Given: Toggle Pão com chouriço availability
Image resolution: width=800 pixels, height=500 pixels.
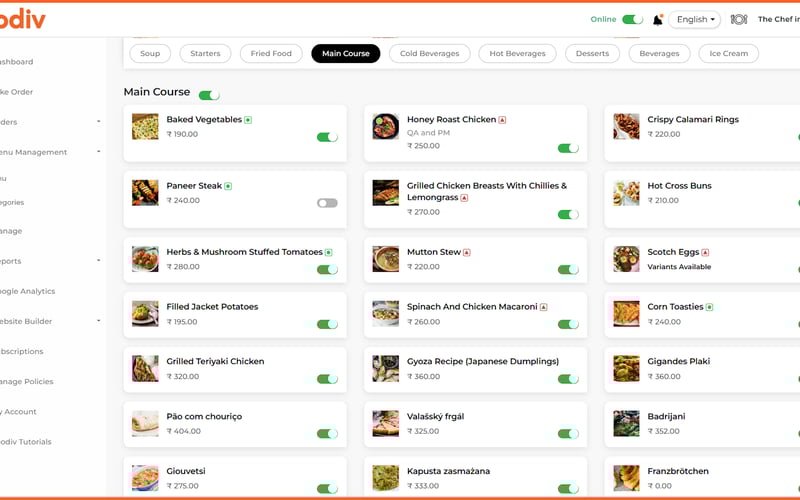Looking at the screenshot, I should (x=327, y=434).
